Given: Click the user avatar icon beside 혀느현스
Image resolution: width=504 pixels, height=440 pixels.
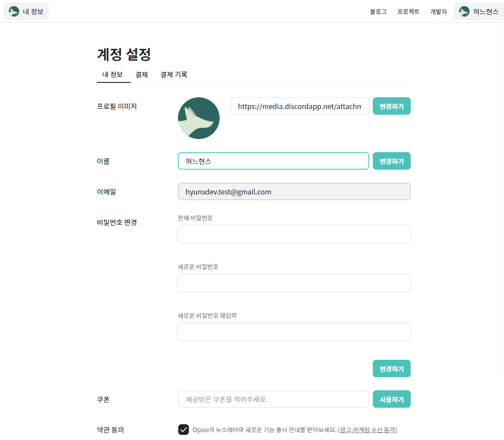Looking at the screenshot, I should click(x=464, y=12).
